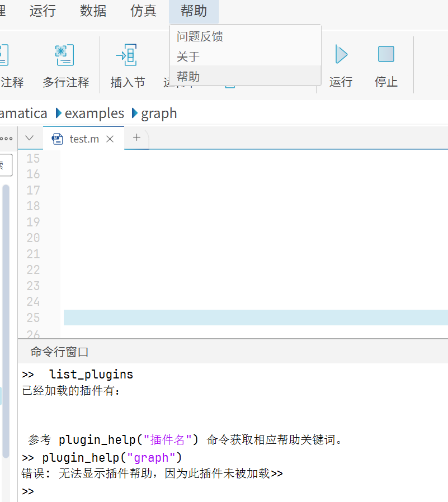
Task: Select the 多行注释 multi-line comment icon
Action: pos(64,54)
